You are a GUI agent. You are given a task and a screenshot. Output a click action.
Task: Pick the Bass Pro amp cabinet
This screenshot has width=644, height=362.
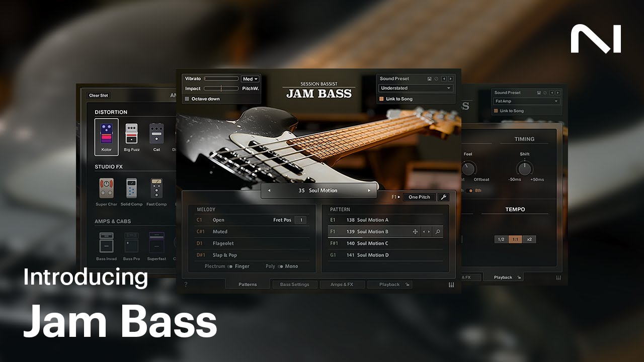pyautogui.click(x=131, y=246)
